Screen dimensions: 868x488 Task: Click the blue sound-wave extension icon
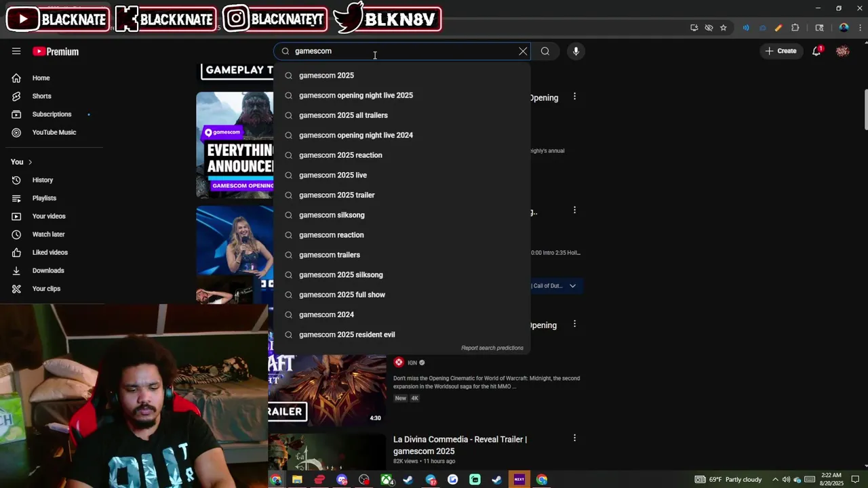coord(746,28)
